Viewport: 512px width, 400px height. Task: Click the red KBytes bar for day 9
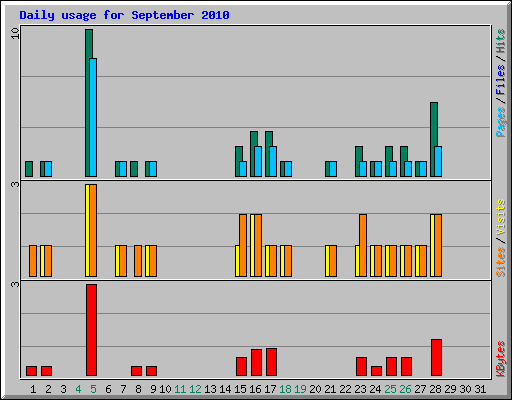click(x=151, y=371)
